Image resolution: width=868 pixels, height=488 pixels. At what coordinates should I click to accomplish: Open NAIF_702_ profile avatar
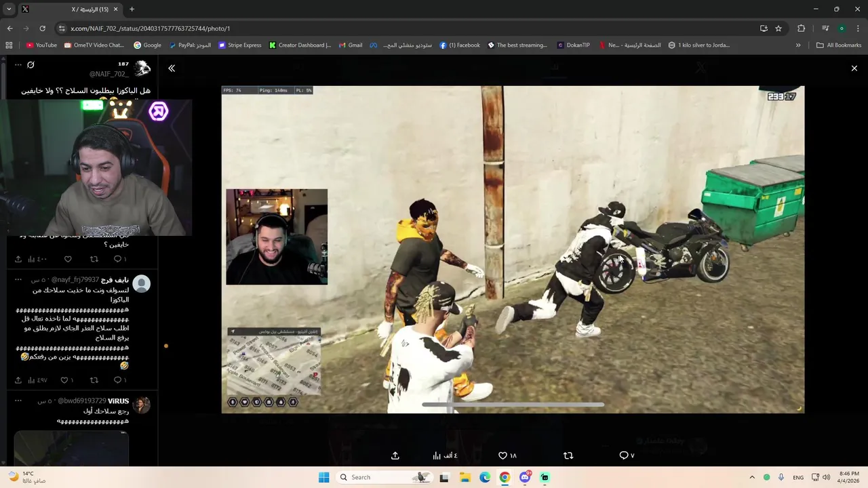click(x=142, y=68)
